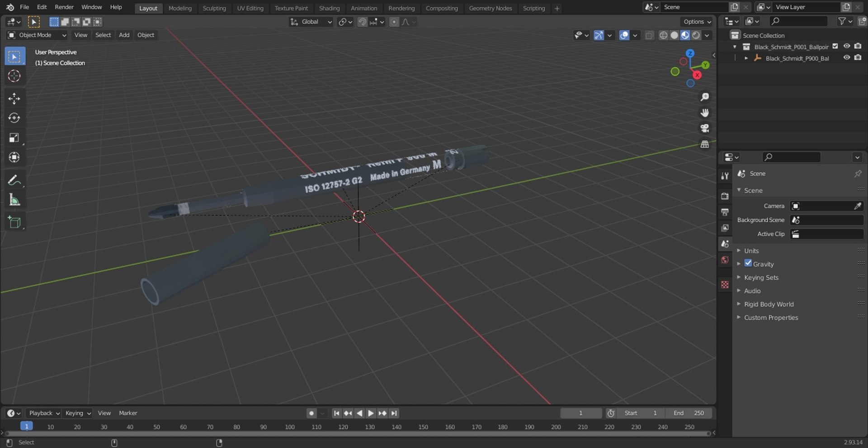Image resolution: width=868 pixels, height=448 pixels.
Task: Click the pan hand viewport icon
Action: (704, 113)
